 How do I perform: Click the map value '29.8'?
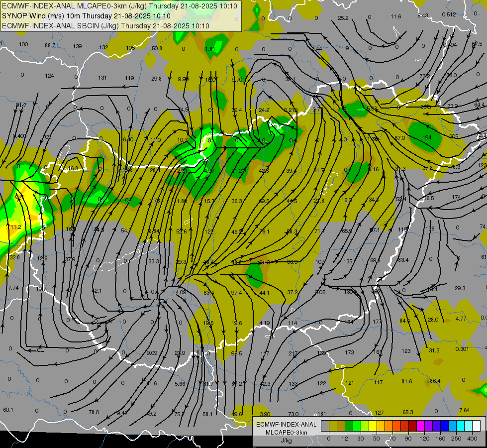point(156,79)
